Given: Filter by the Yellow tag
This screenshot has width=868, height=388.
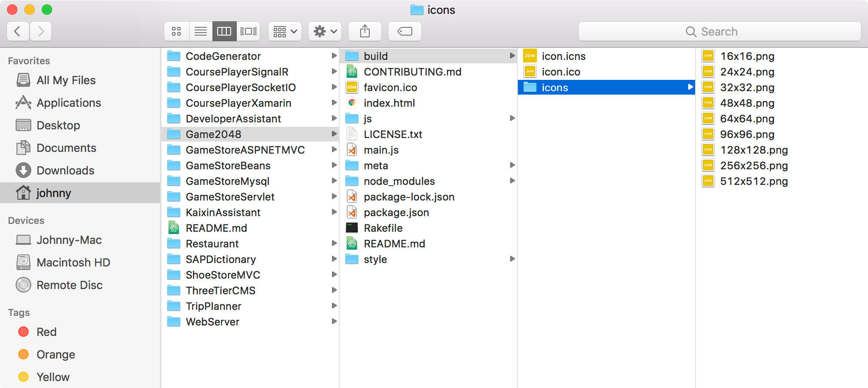Looking at the screenshot, I should [80, 377].
